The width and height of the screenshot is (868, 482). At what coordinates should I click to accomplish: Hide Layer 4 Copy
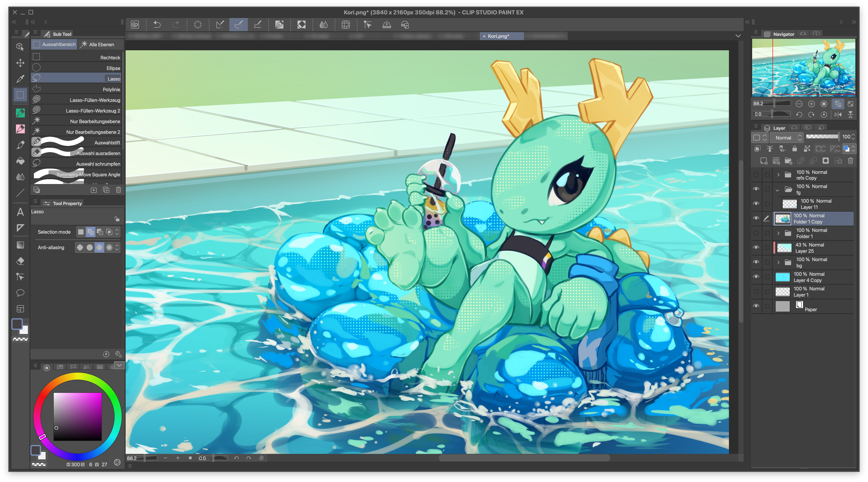(756, 277)
